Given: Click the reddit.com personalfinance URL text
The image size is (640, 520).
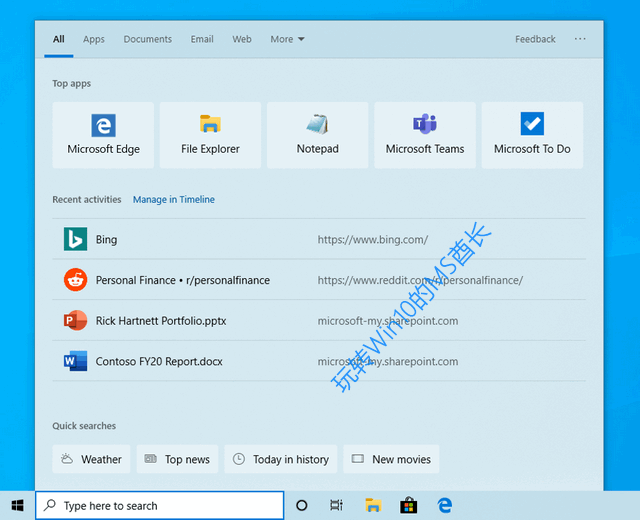Looking at the screenshot, I should (420, 280).
